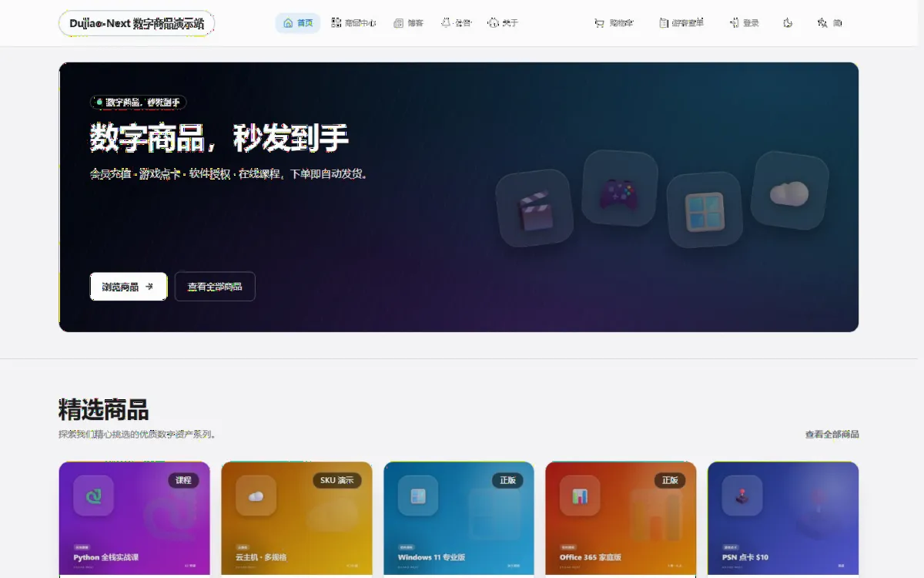The width and height of the screenshot is (924, 578).
Task: Click the game controller tile
Action: 619,189
